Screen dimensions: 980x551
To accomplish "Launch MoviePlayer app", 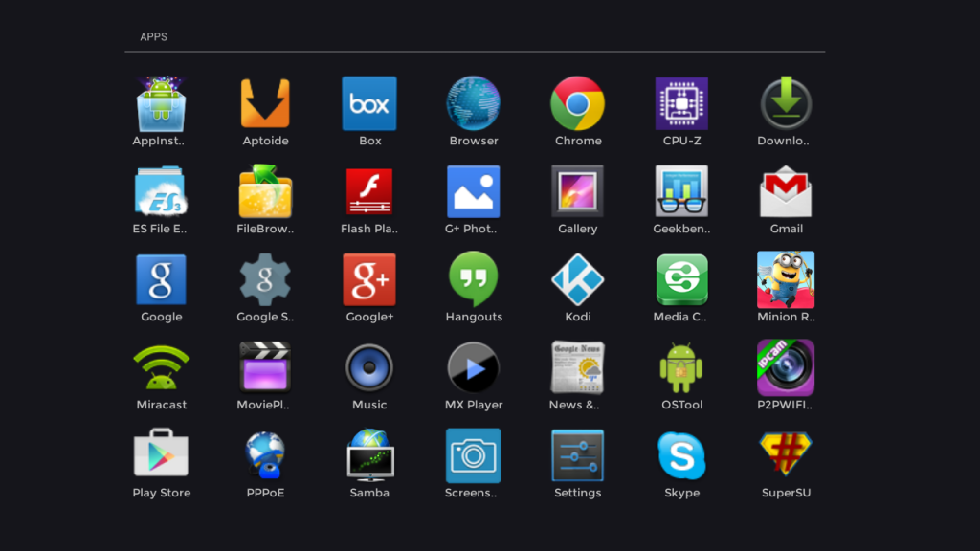I will tap(265, 368).
